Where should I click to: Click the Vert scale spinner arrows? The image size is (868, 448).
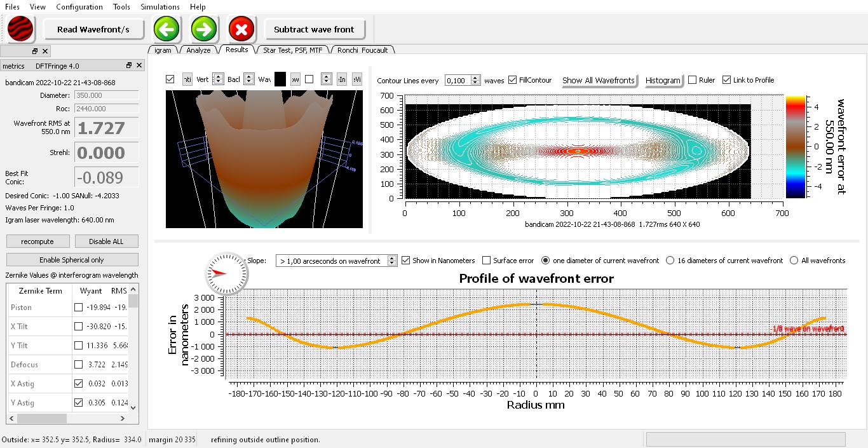coord(218,79)
